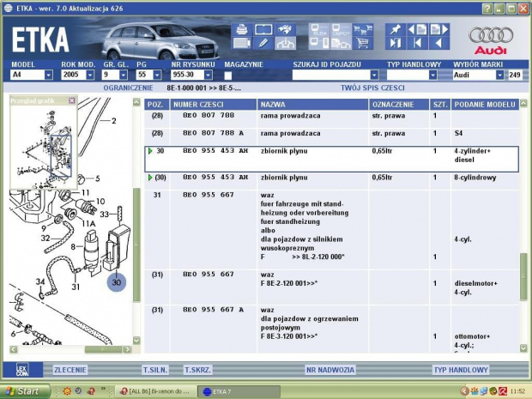Image resolution: width=532 pixels, height=399 pixels.
Task: Open the TYP HANDLOWY dropdown
Action: [x=433, y=76]
